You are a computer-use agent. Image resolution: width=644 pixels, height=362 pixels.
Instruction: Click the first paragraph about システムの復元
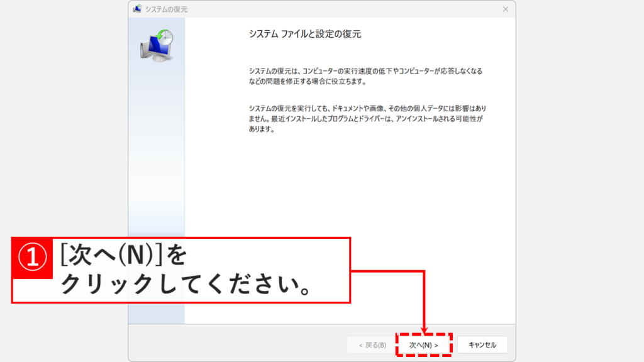[365, 77]
